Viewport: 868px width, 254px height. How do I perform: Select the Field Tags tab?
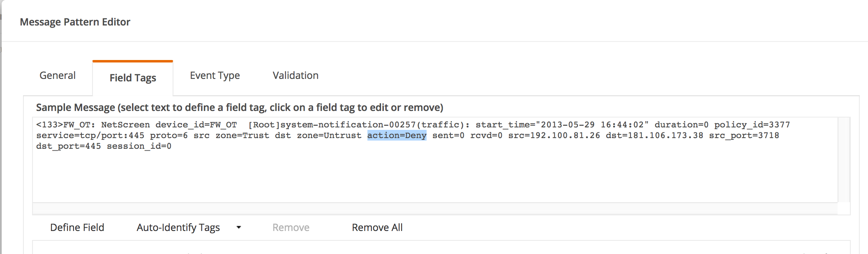[133, 78]
